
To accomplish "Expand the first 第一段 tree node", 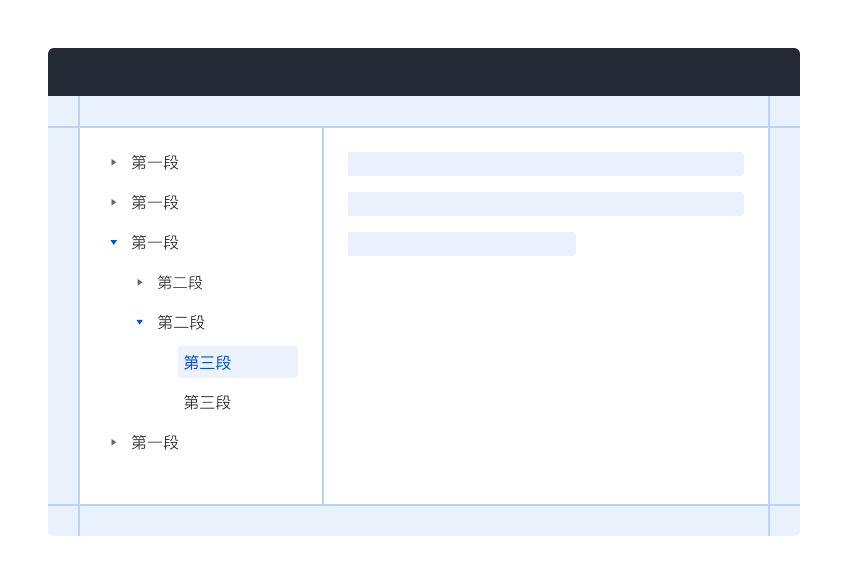I will [x=113, y=162].
